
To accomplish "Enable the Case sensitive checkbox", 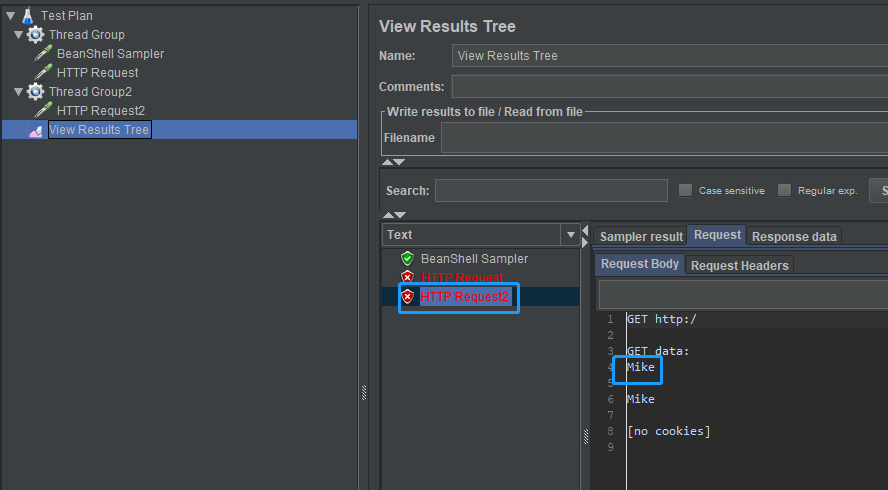I will pos(685,190).
